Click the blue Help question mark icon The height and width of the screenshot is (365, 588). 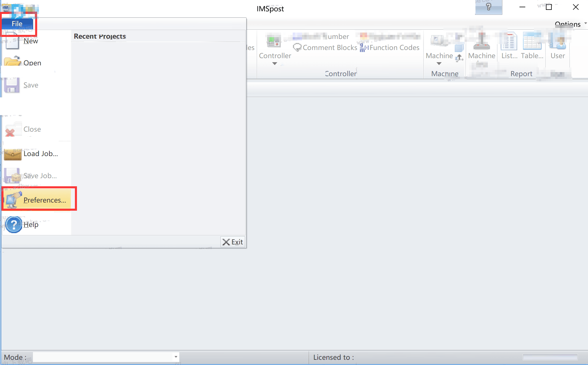[x=13, y=224]
